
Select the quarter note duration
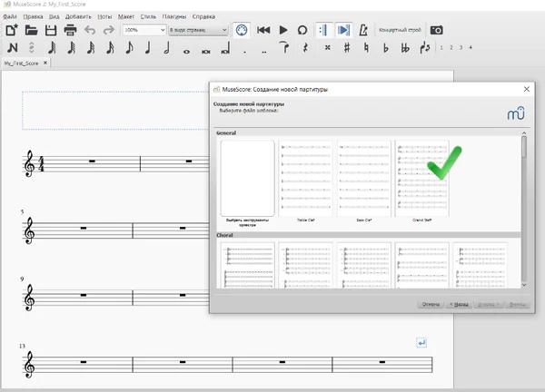[148, 47]
